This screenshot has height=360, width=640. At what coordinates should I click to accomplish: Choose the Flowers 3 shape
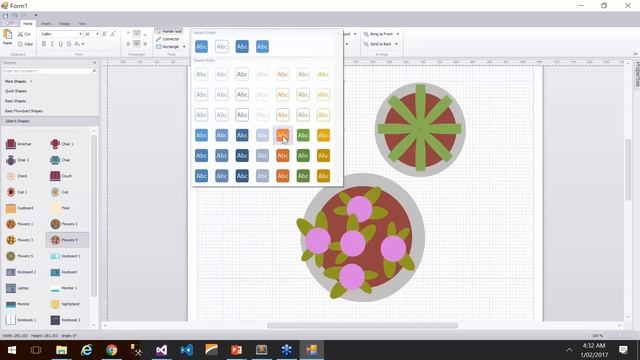pyautogui.click(x=20, y=240)
